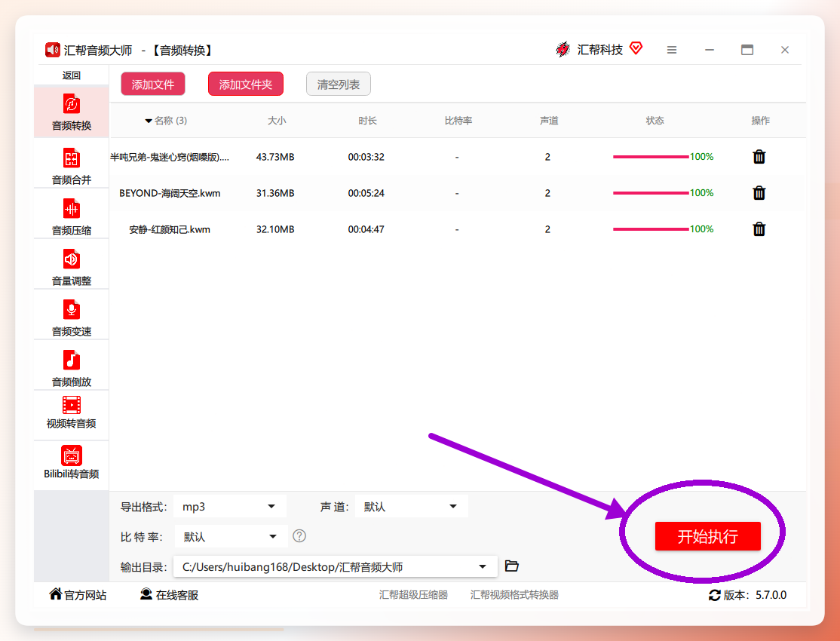840x641 pixels.
Task: Click the 声道 column header
Action: pyautogui.click(x=549, y=121)
